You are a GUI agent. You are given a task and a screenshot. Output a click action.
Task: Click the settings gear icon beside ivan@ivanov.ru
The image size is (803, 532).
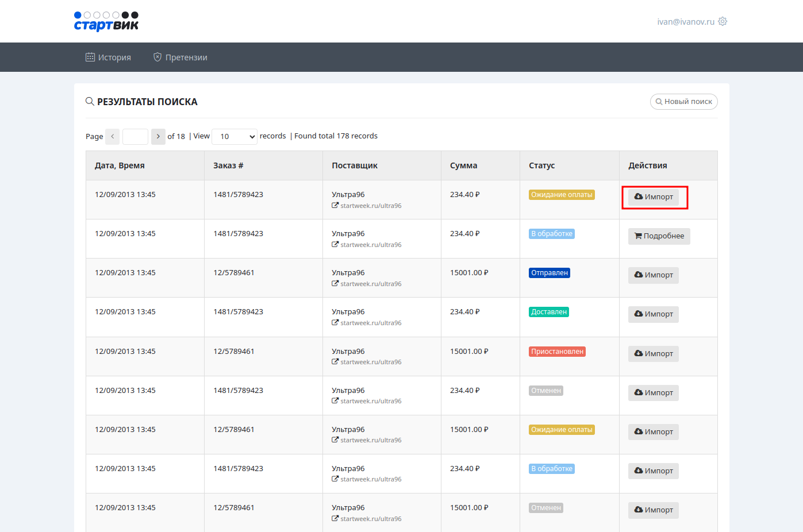723,21
